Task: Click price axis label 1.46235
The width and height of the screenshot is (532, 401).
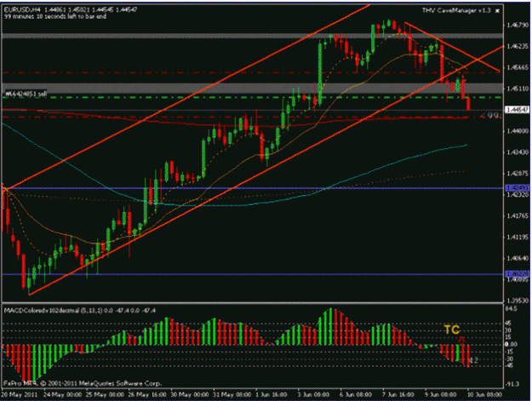Action: tap(518, 47)
